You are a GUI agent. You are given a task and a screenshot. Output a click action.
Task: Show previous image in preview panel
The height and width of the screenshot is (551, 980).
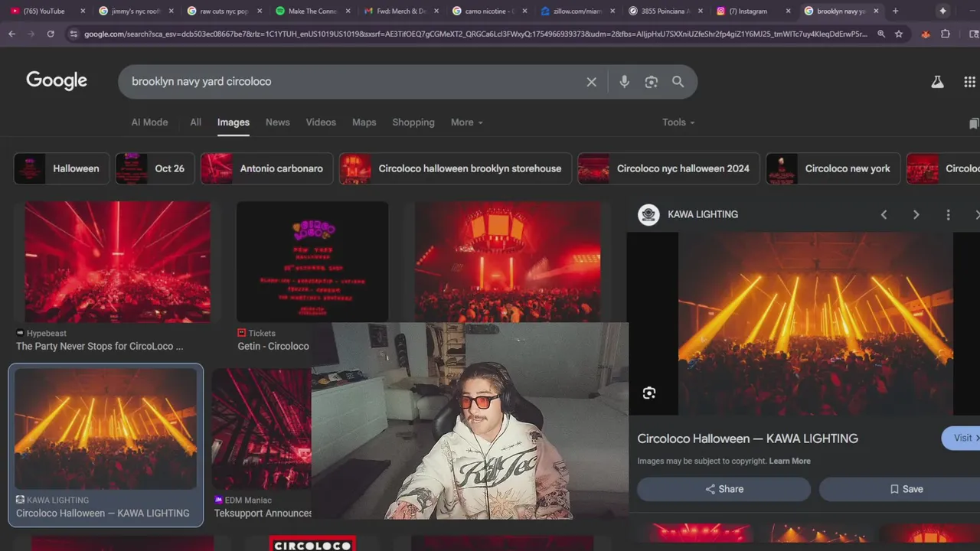click(884, 215)
